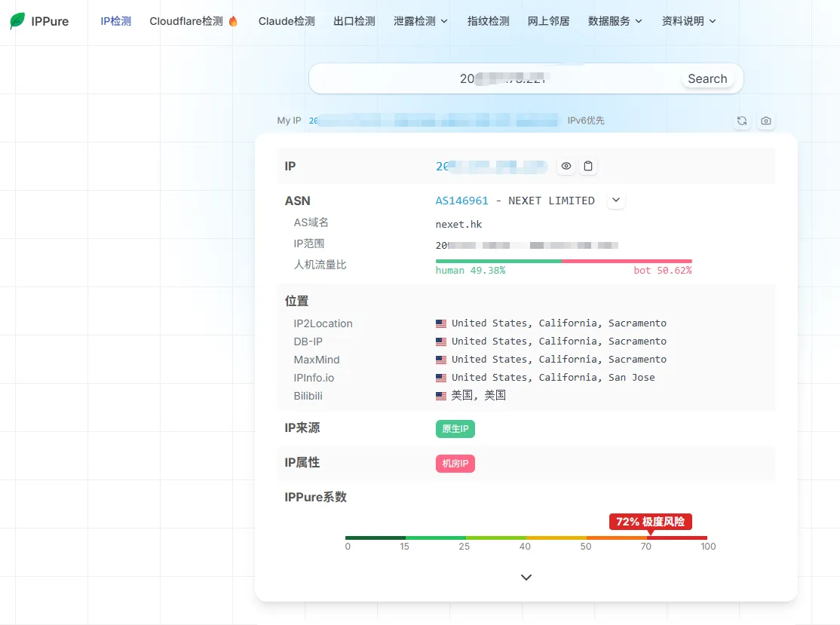Click the Bilibili 美国, 美国 text

tap(478, 395)
